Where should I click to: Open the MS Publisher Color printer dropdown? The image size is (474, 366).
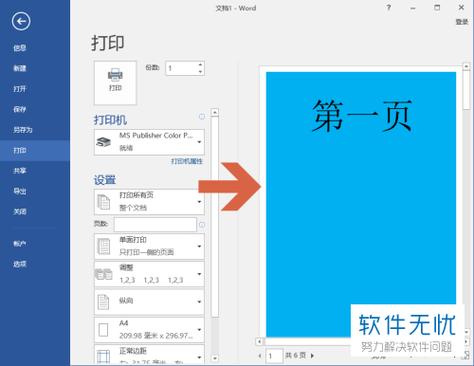(149, 142)
